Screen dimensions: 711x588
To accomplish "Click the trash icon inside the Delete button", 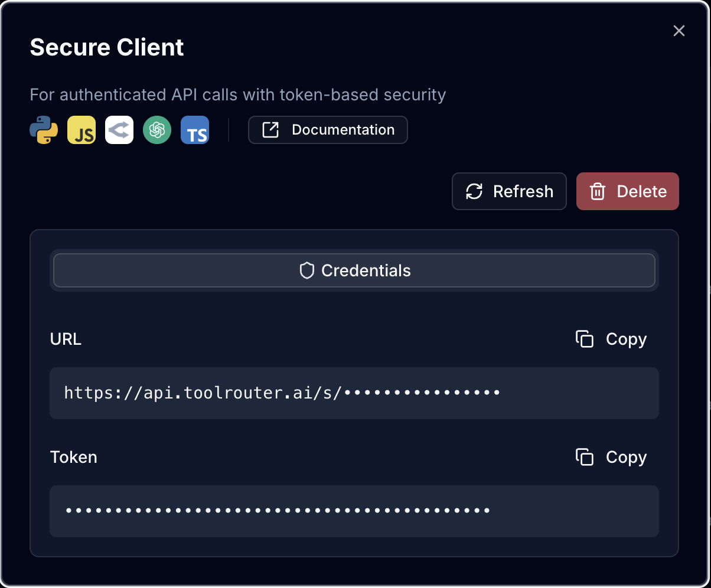I will 598,191.
